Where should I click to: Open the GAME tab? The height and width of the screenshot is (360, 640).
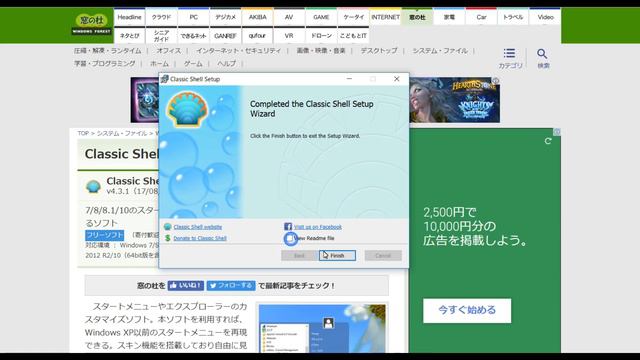point(321,17)
